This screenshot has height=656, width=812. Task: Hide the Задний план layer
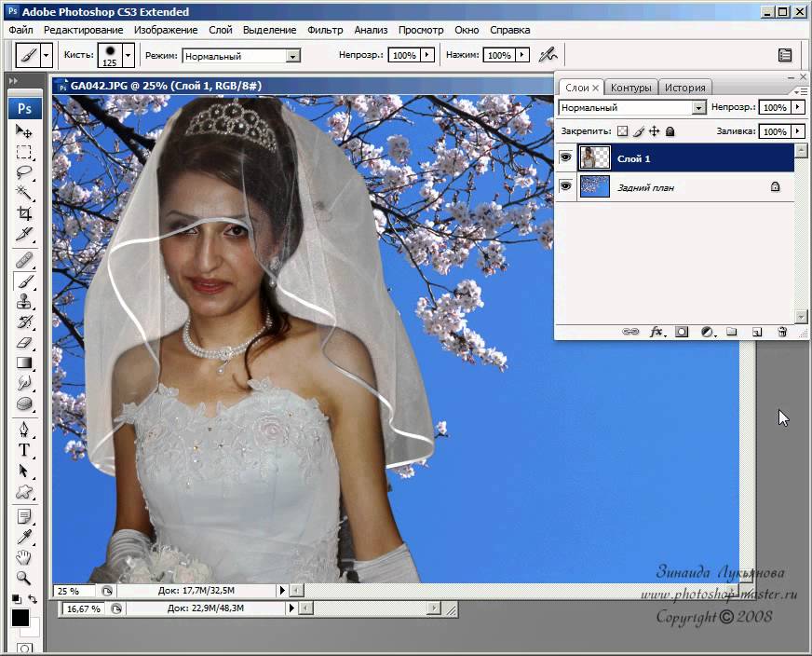pyautogui.click(x=565, y=187)
